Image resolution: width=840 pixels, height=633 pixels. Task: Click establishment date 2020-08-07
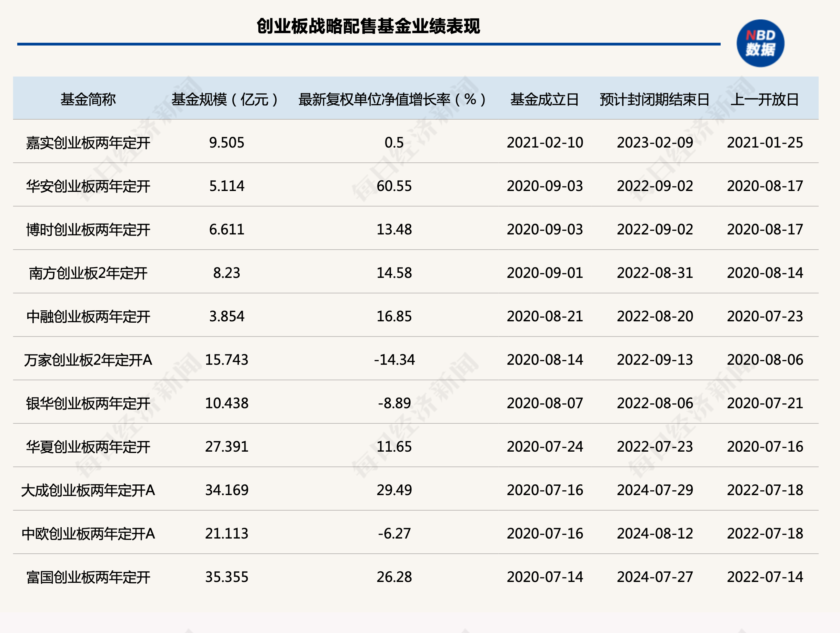545,403
